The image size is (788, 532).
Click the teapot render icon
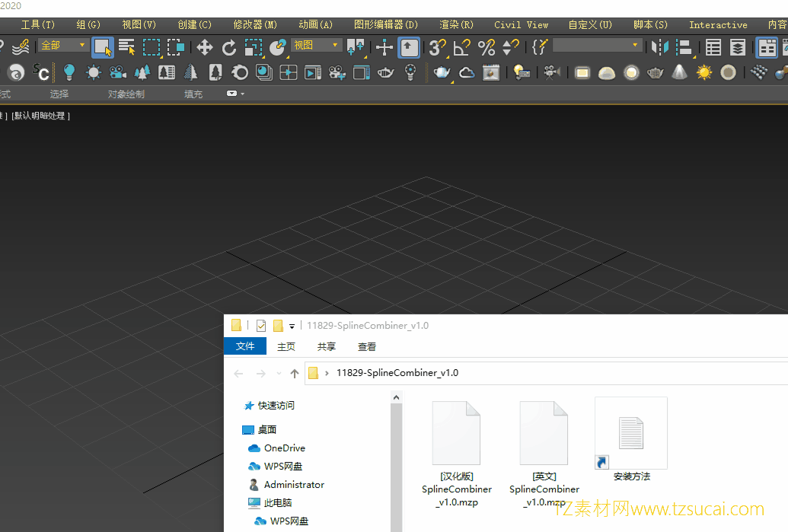click(x=442, y=72)
